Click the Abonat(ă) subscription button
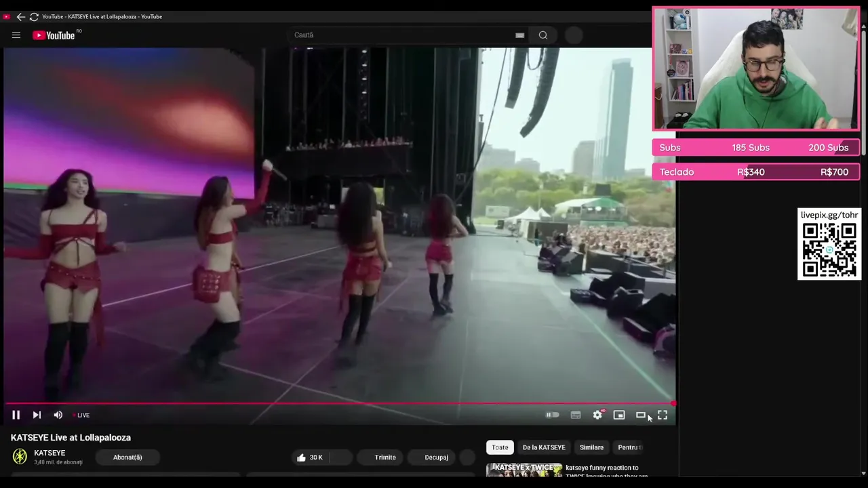 point(127,457)
